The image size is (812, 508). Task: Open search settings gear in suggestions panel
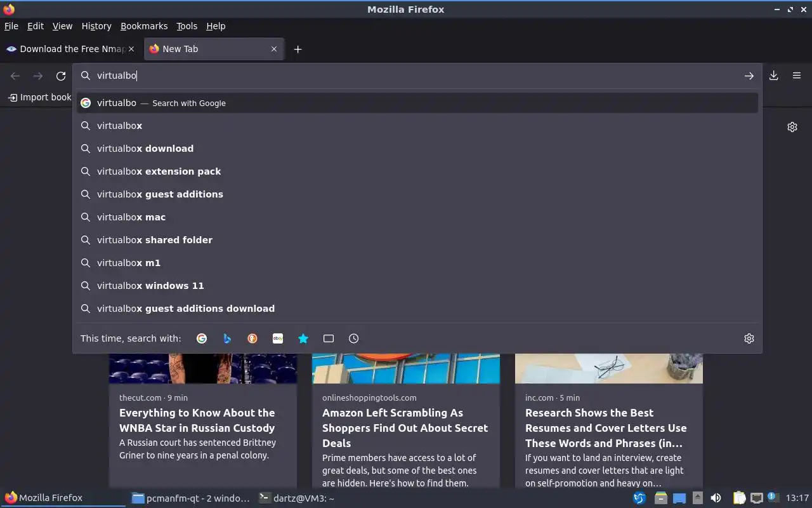749,338
